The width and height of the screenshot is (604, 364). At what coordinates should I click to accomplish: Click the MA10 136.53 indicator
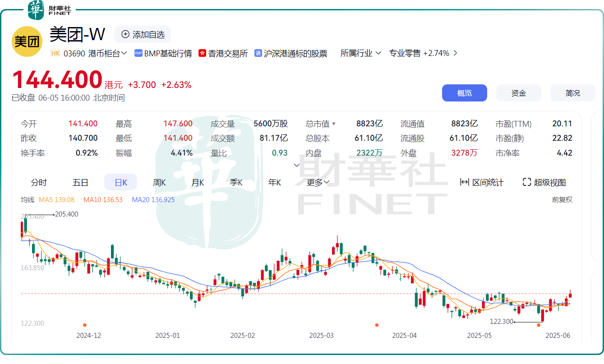(103, 199)
